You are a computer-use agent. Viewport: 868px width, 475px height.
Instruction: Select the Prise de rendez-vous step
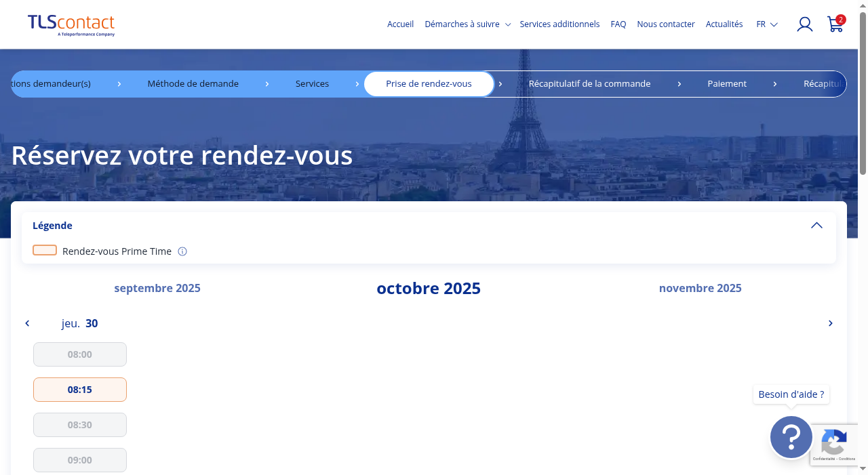429,84
